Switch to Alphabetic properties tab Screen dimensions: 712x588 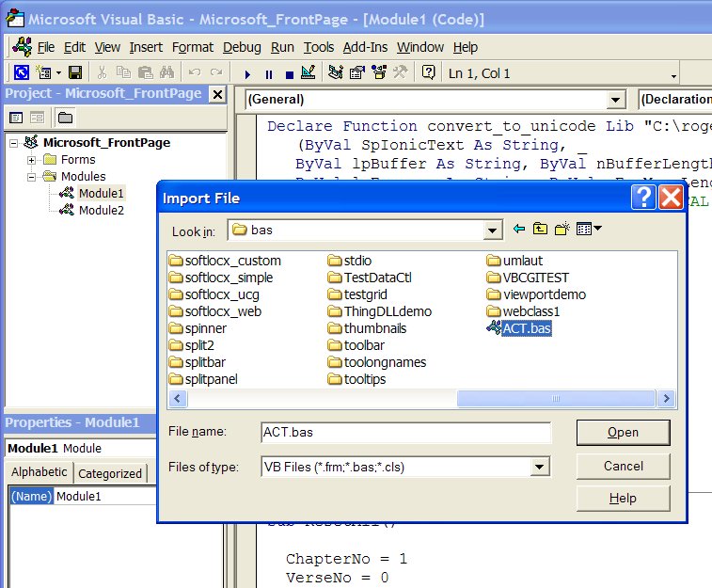click(40, 472)
